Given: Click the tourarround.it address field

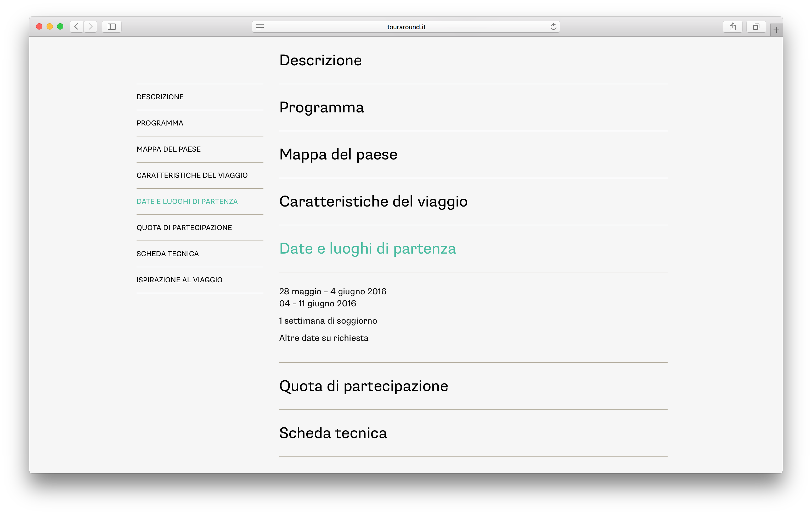Looking at the screenshot, I should tap(406, 27).
